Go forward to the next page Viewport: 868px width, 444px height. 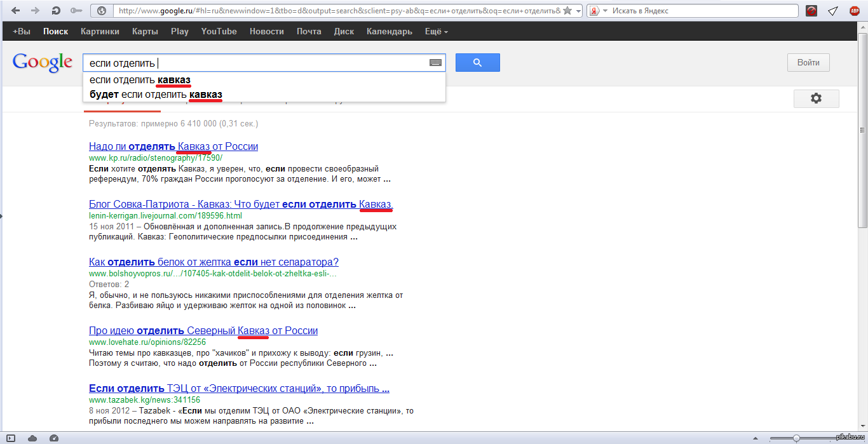tap(36, 11)
